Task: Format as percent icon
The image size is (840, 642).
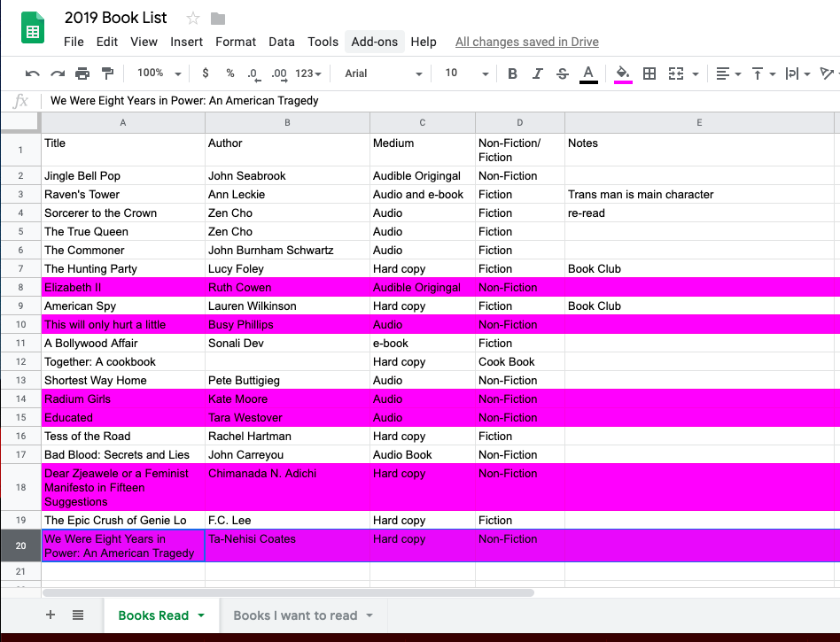Action: (230, 73)
